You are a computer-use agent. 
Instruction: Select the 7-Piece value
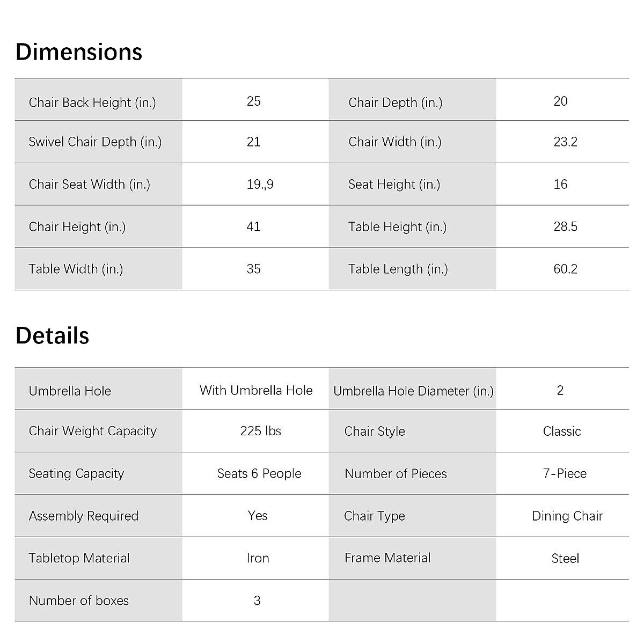point(565,473)
